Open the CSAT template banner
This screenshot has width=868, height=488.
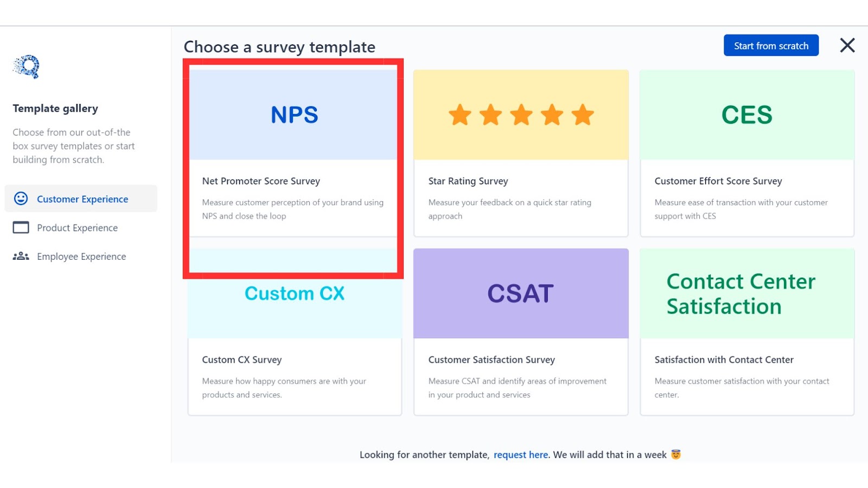tap(521, 294)
